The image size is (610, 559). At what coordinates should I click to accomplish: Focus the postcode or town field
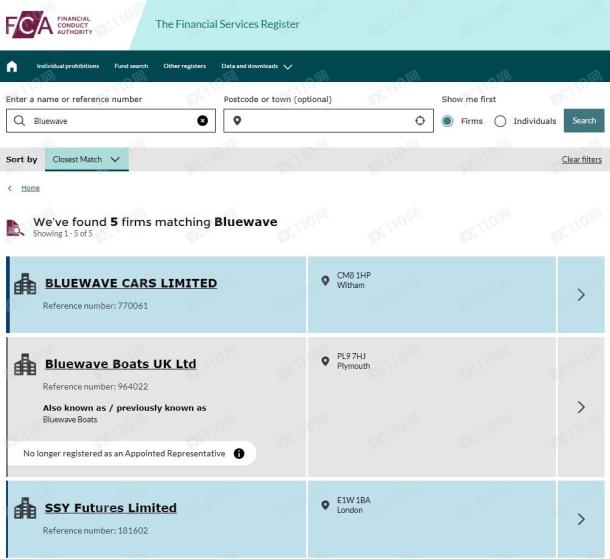[x=328, y=121]
